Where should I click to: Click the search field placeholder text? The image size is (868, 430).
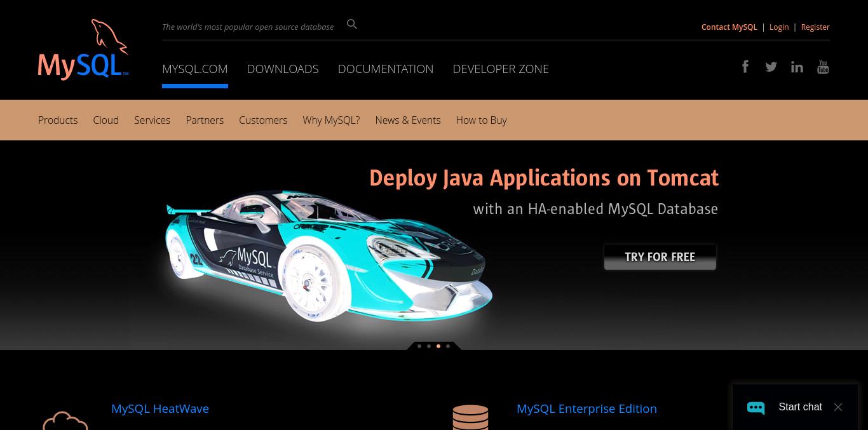coord(248,27)
